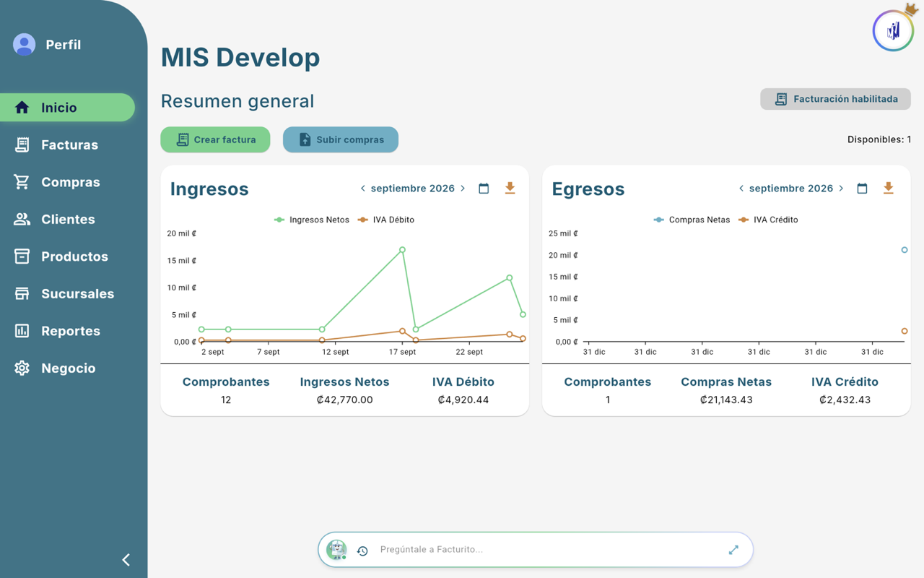Click the Reportes chart icon
The width and height of the screenshot is (924, 578).
(22, 331)
